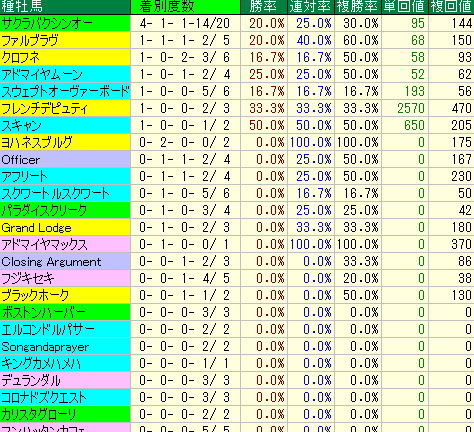Select the アフリート sire name
Image resolution: width=474 pixels, height=432 pixels.
pos(65,176)
